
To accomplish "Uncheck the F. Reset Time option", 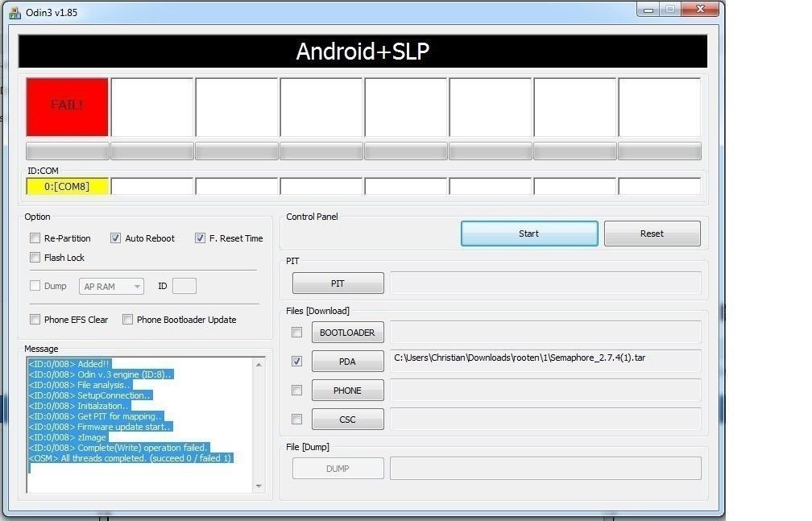I will 200,238.
